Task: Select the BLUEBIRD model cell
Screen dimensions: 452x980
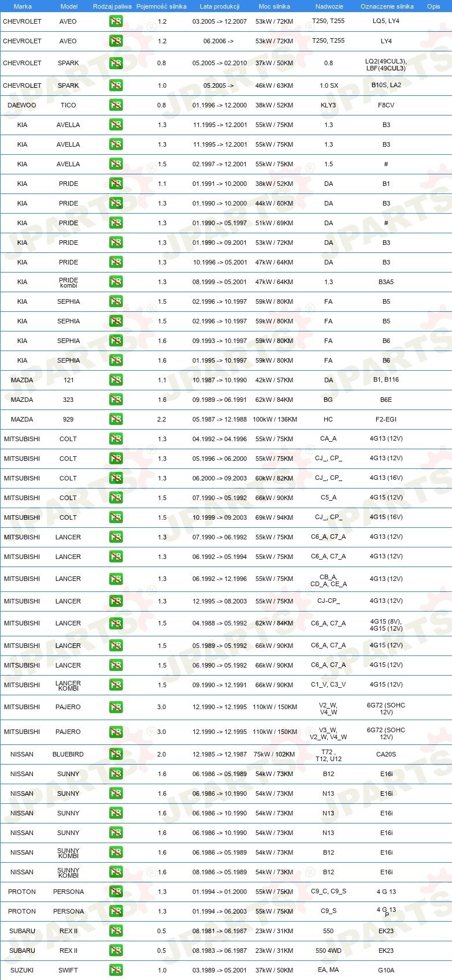Action: pos(68,754)
